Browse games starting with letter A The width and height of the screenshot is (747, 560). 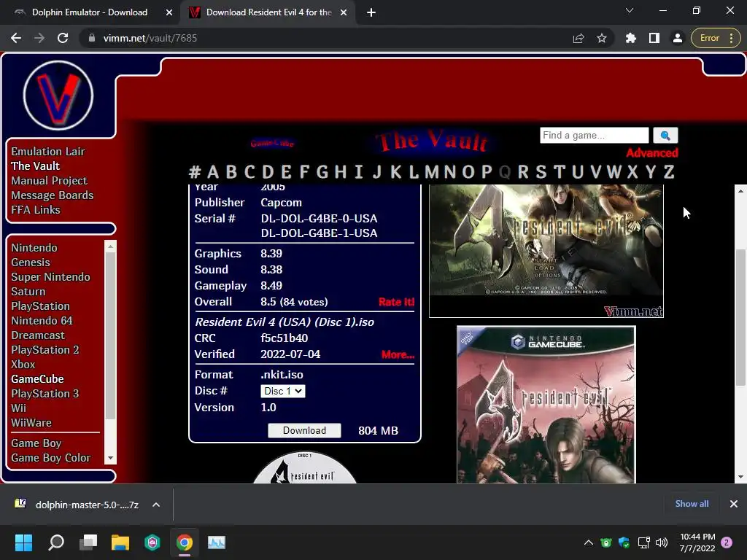point(212,172)
